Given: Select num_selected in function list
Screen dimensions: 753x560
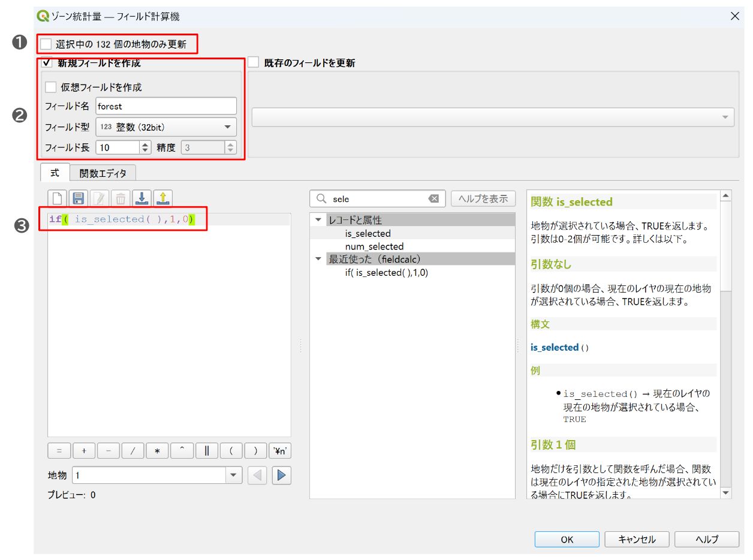Looking at the screenshot, I should 374,246.
